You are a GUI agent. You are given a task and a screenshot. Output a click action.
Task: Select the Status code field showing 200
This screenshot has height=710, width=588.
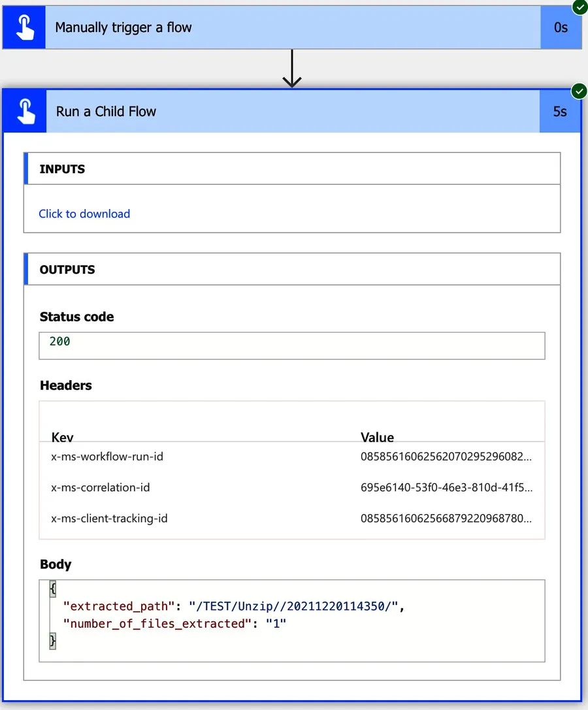[x=291, y=346]
